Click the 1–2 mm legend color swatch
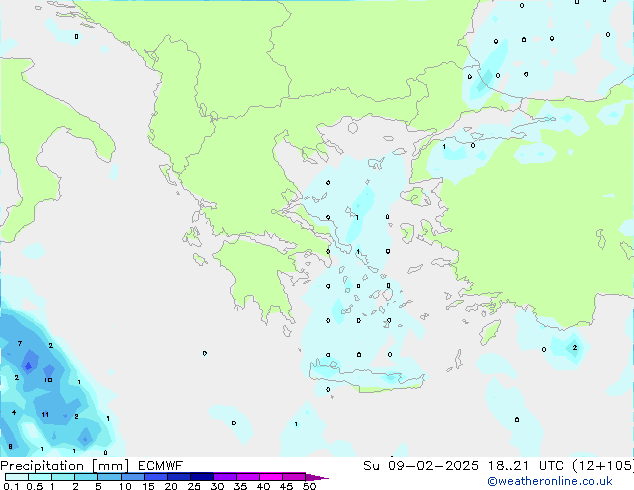This screenshot has width=634, height=490. pyautogui.click(x=63, y=477)
